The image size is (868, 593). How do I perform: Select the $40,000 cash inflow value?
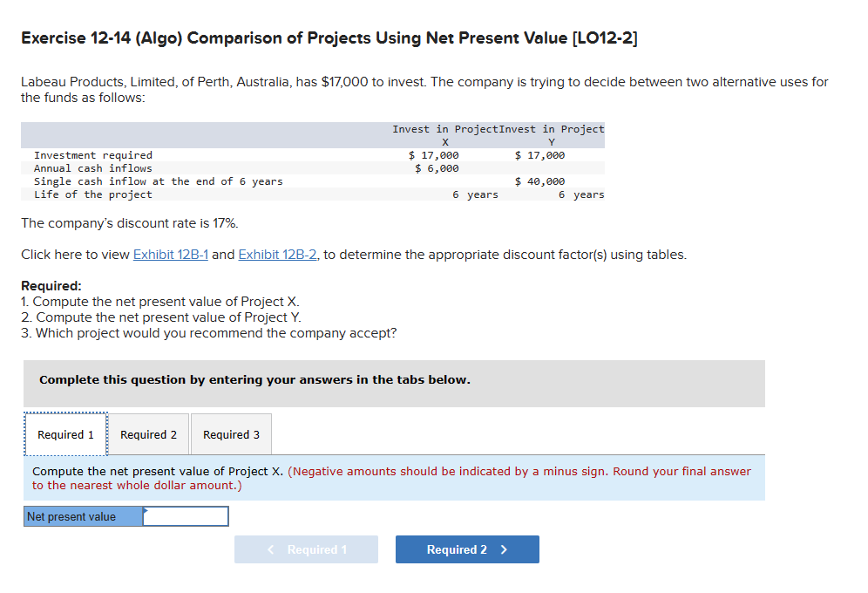click(540, 181)
